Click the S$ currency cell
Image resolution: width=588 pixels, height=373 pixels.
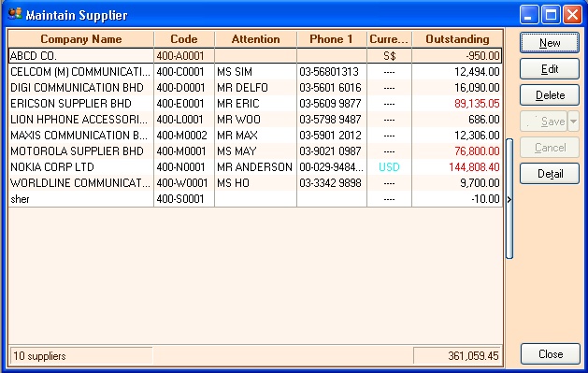pos(389,56)
